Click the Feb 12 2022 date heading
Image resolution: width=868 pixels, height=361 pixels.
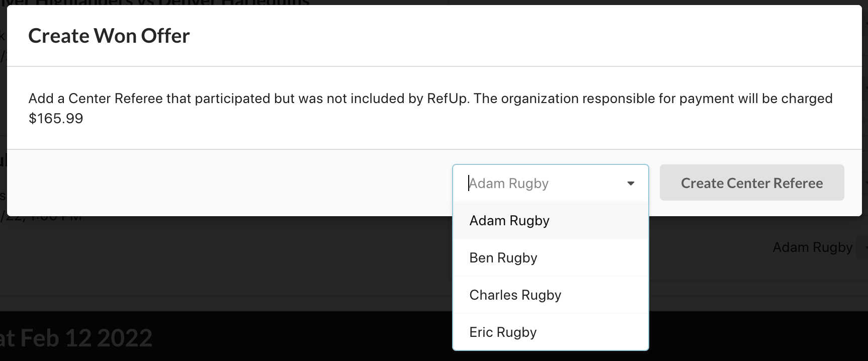tap(85, 338)
